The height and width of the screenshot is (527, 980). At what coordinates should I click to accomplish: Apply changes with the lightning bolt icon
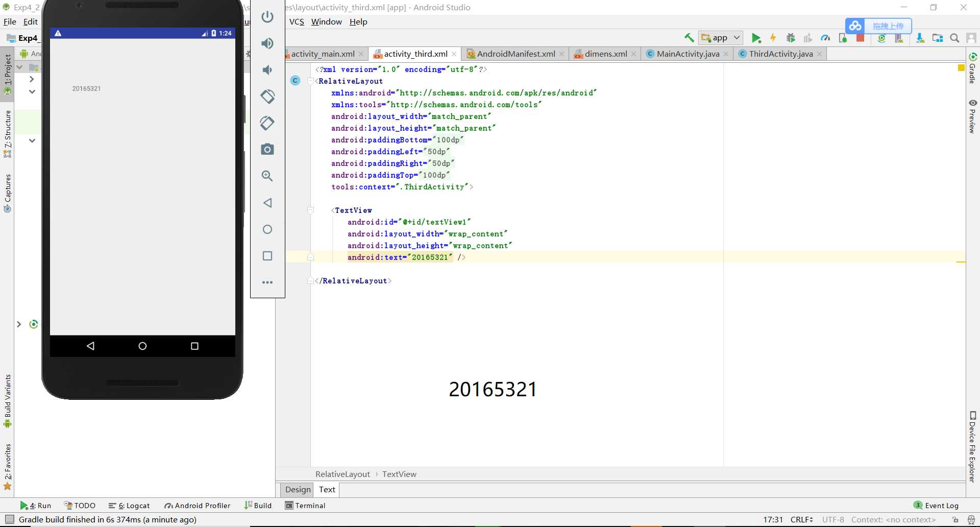(x=773, y=38)
